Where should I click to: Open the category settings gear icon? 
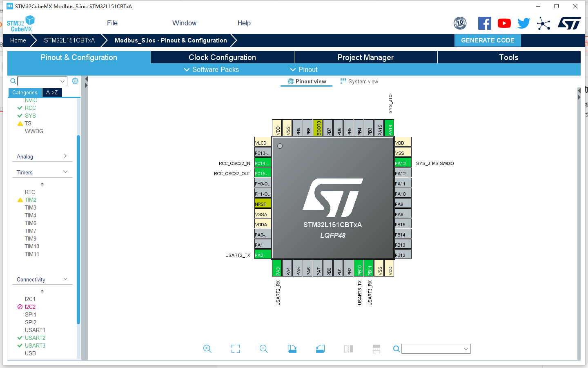[x=75, y=81]
